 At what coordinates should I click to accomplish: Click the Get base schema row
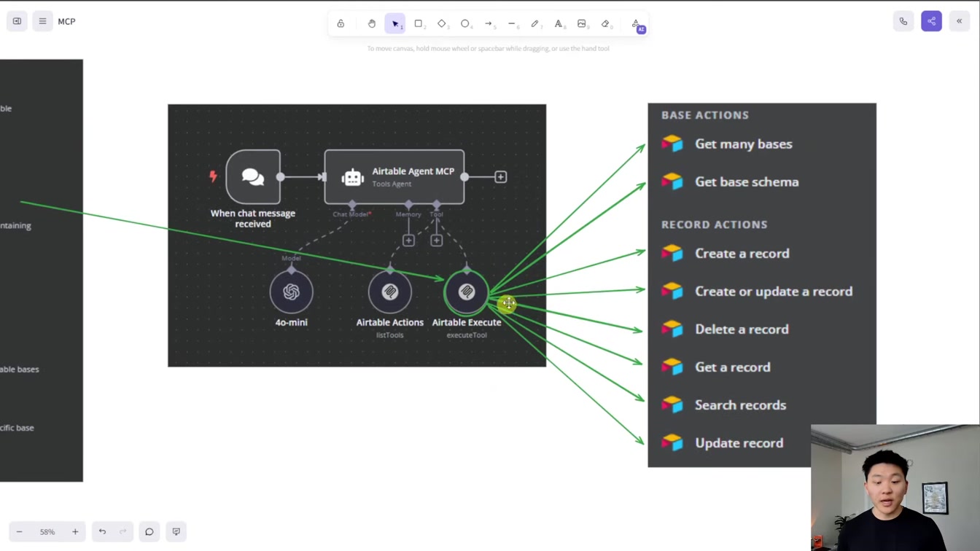[762, 181]
